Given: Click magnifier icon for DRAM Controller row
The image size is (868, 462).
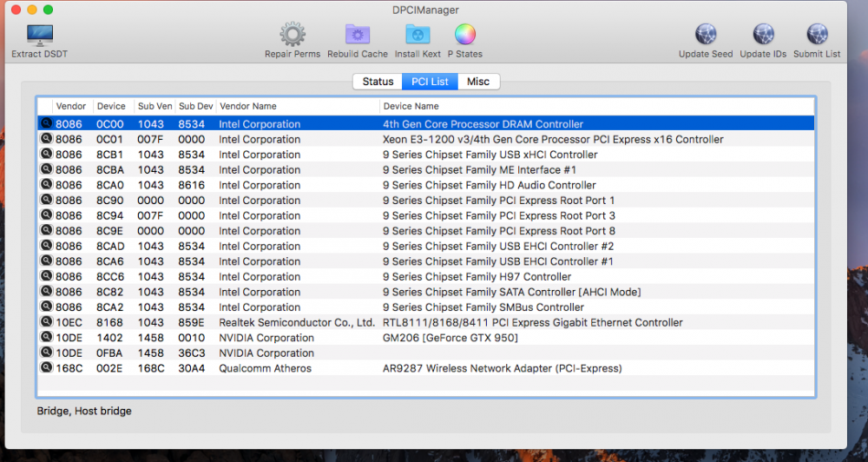Looking at the screenshot, I should pos(47,123).
